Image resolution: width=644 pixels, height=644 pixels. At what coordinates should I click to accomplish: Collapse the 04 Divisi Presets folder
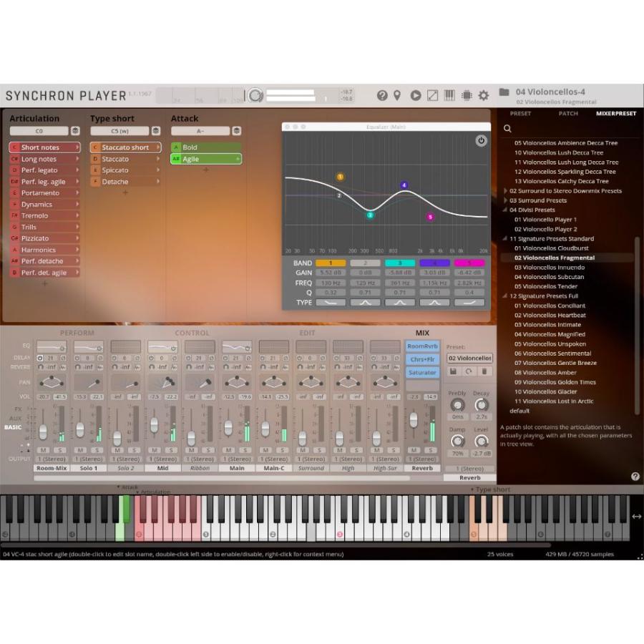[x=505, y=210]
